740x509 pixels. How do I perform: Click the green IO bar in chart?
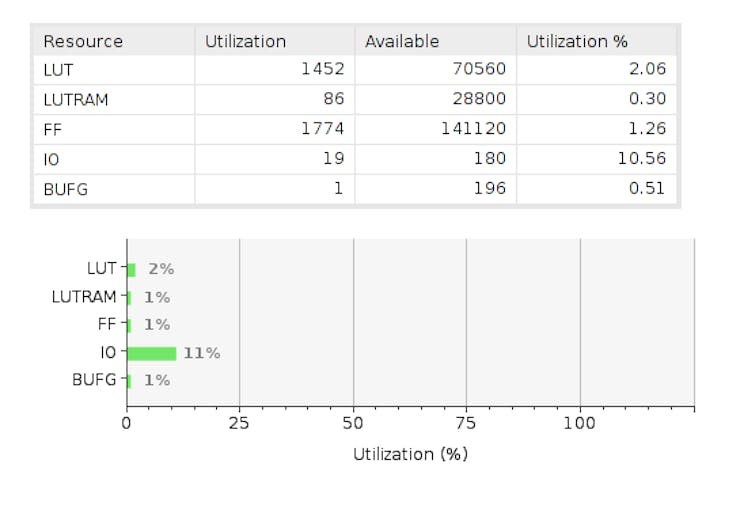click(x=152, y=353)
